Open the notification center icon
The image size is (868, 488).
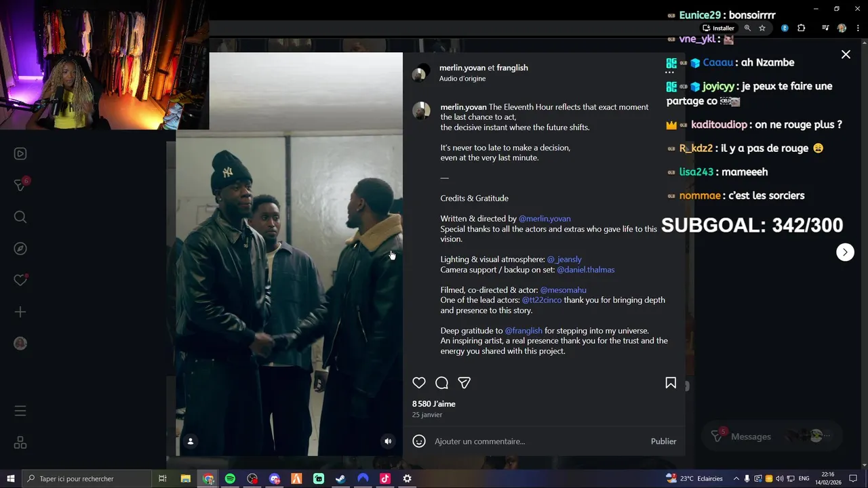point(853,479)
